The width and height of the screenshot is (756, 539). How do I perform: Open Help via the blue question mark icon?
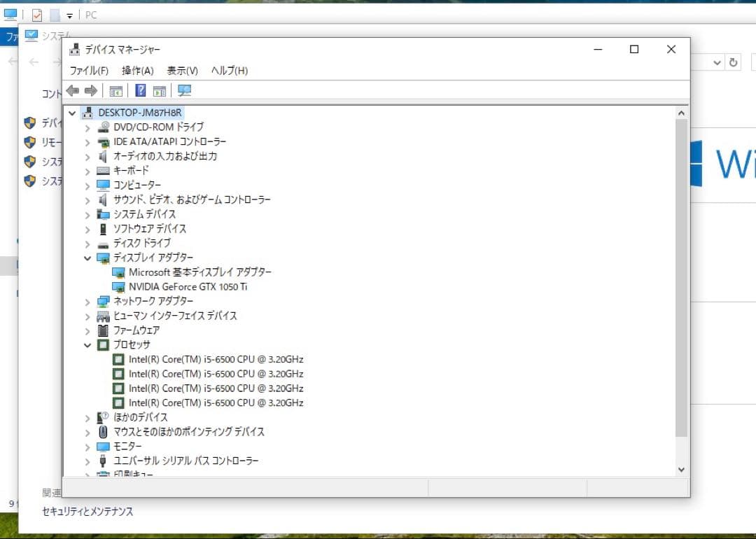pos(140,90)
